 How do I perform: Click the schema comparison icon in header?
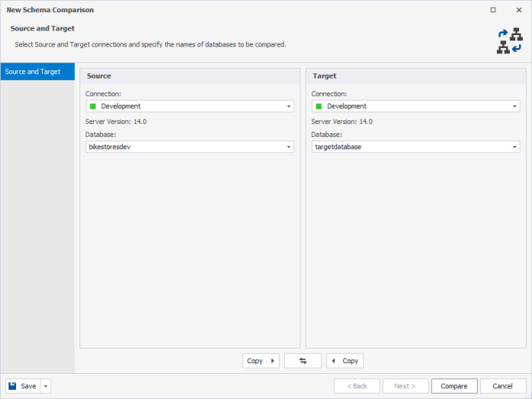coord(509,41)
